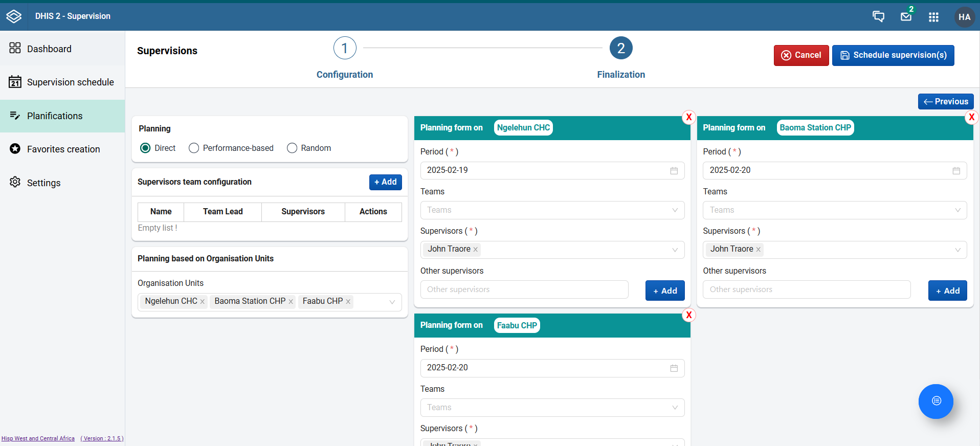Open Hisp West and Central Africa link

(38, 438)
